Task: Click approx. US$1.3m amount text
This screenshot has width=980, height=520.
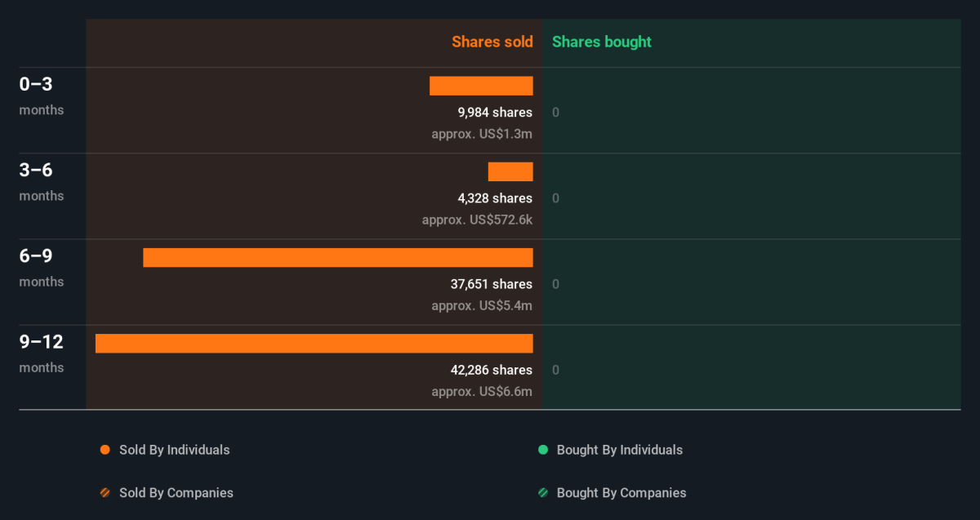Action: tap(482, 134)
